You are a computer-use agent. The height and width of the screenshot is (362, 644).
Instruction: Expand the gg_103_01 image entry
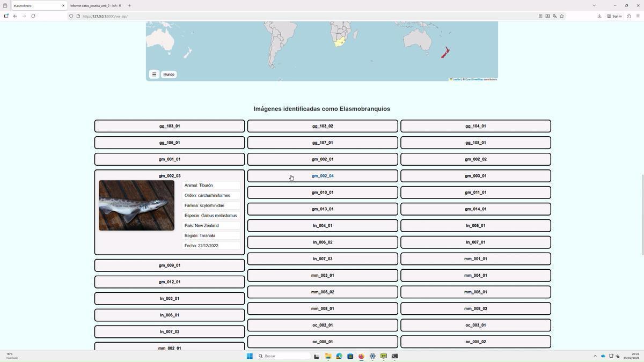[x=170, y=126]
